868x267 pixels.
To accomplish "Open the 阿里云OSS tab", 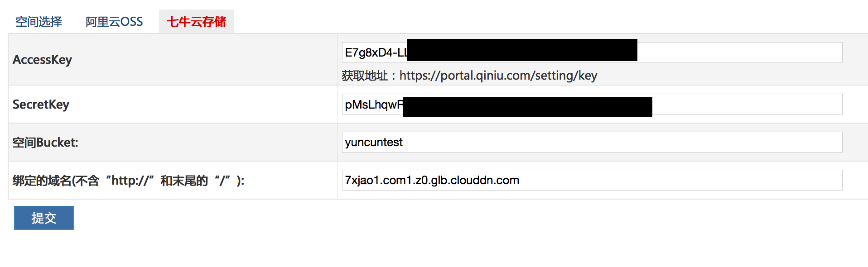I will click(114, 22).
